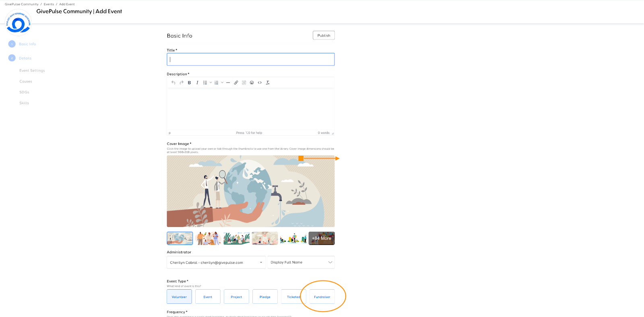Open the Events breadcrumb link
Image resolution: width=644 pixels, height=317 pixels.
49,4
